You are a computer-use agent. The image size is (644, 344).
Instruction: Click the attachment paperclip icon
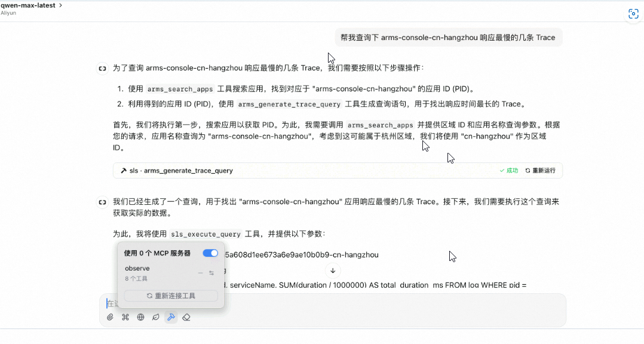110,317
